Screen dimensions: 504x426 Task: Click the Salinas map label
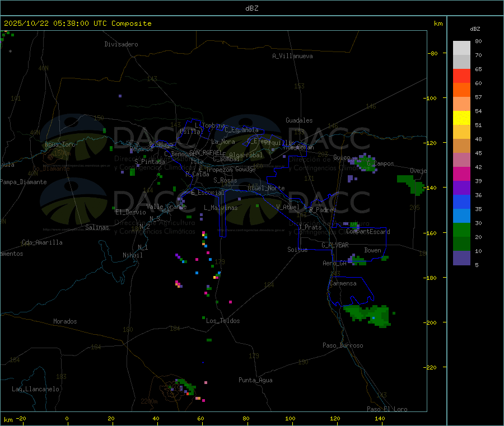(97, 227)
